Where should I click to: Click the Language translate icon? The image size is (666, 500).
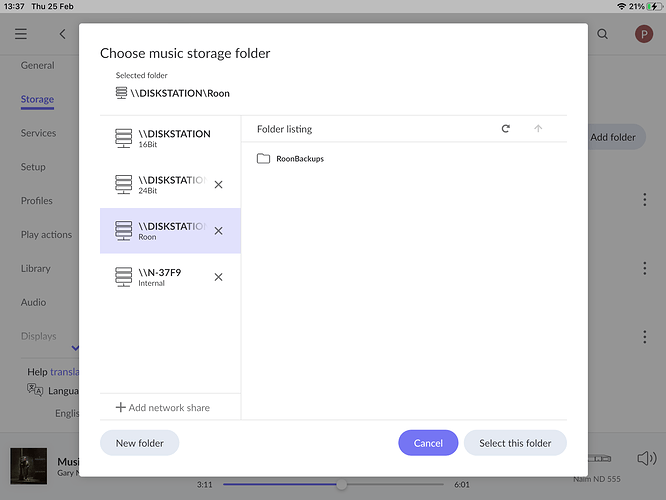(x=35, y=390)
